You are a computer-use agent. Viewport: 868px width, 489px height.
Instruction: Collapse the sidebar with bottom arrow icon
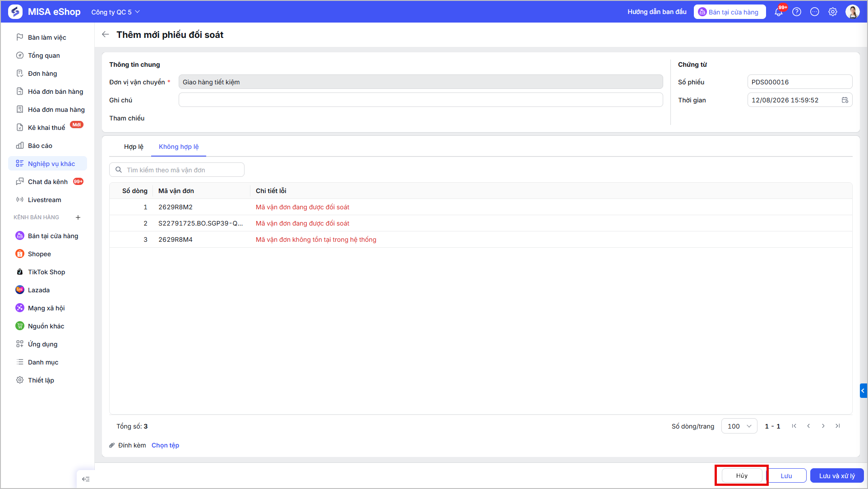pyautogui.click(x=86, y=479)
